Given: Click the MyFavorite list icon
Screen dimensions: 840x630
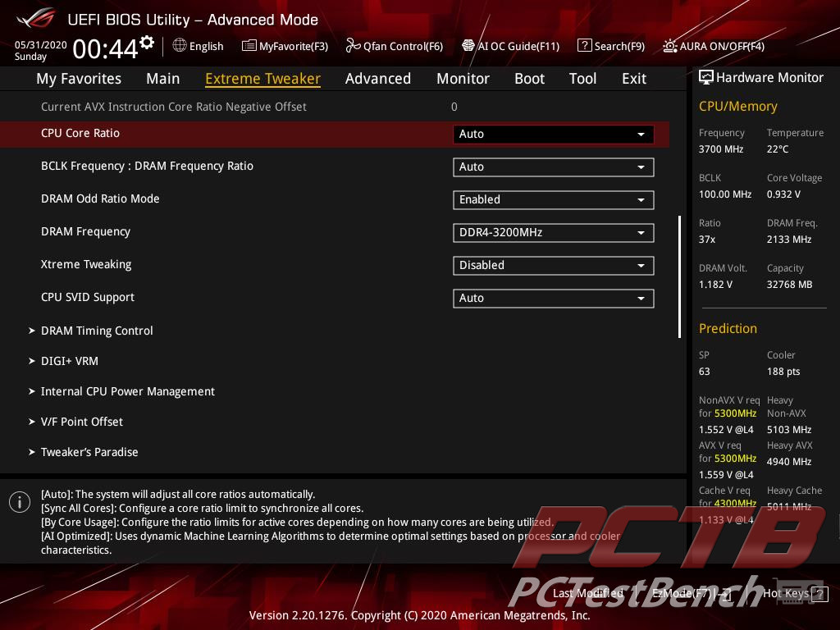Looking at the screenshot, I should click(249, 46).
